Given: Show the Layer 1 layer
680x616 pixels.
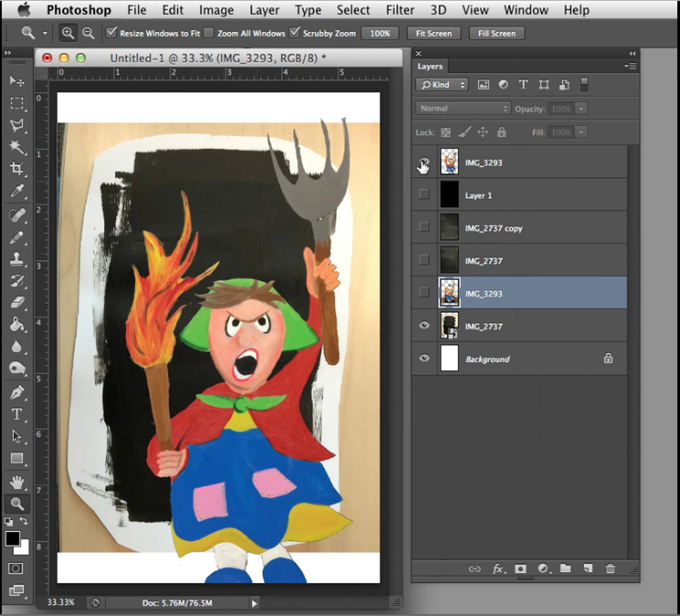Looking at the screenshot, I should click(x=424, y=194).
